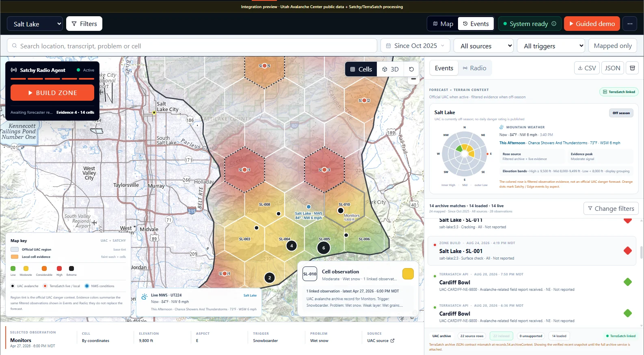
Task: Click the red High swatch in the Map key
Action: (x=59, y=268)
